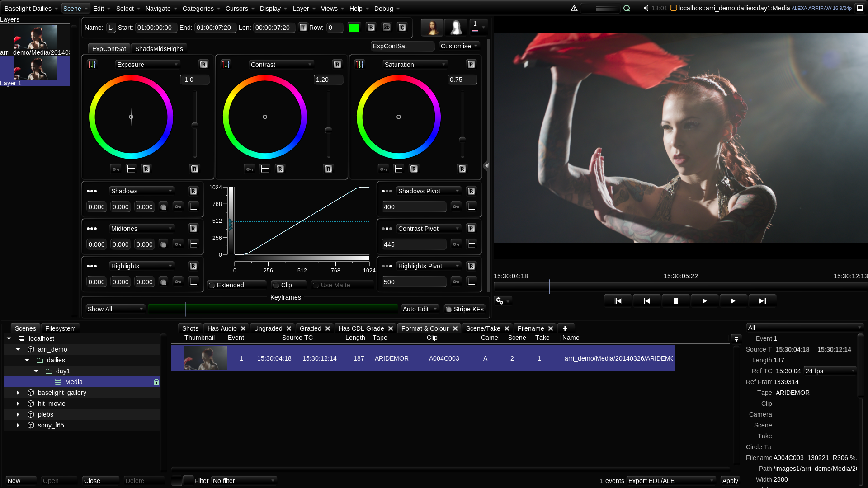The width and height of the screenshot is (868, 488).
Task: Enable the Clip option
Action: [288, 285]
